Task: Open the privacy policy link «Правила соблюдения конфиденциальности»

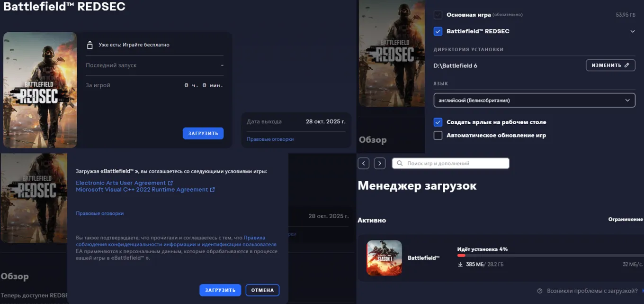Action: tap(176, 241)
